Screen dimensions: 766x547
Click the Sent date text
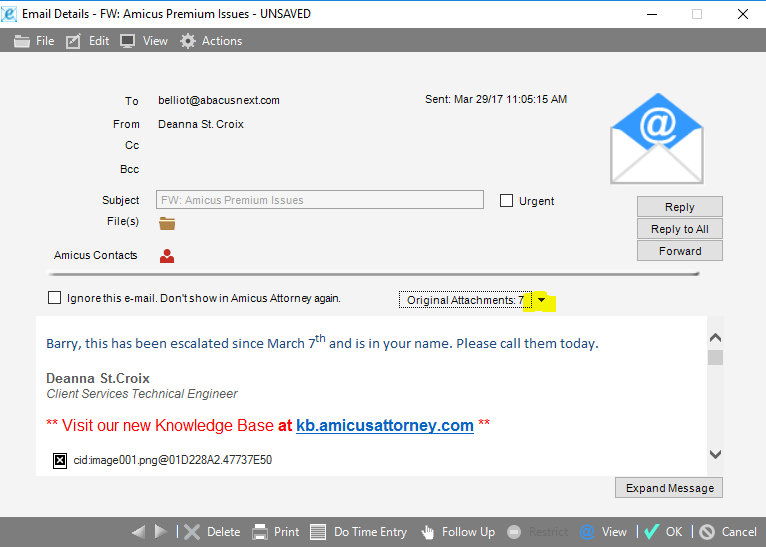point(496,99)
